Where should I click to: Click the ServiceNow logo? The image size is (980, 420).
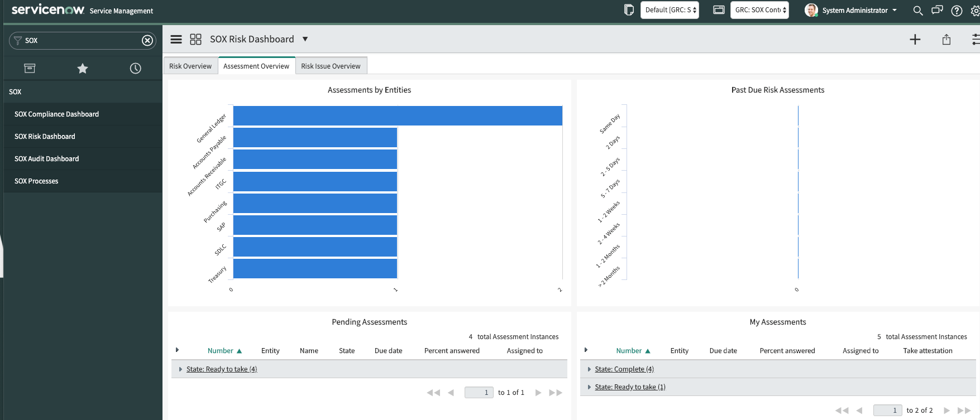(48, 9)
